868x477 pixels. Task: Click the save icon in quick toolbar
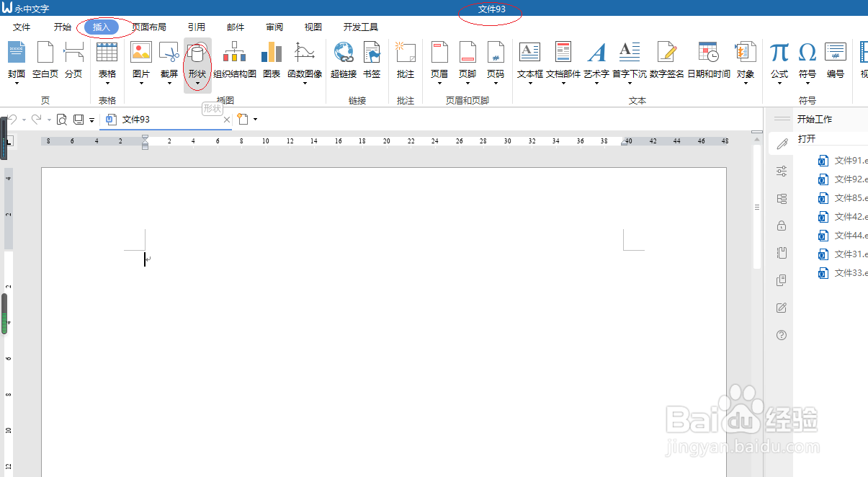click(79, 120)
